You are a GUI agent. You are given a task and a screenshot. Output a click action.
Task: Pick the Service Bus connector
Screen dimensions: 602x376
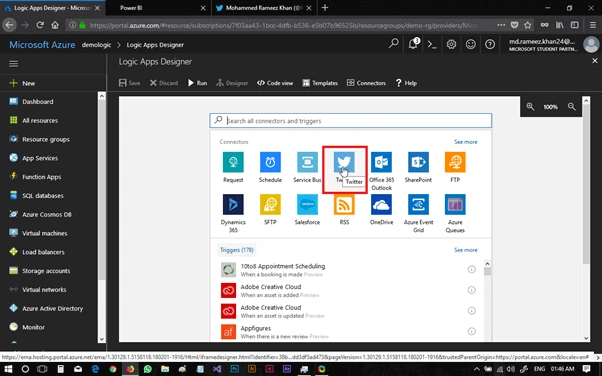click(x=307, y=162)
